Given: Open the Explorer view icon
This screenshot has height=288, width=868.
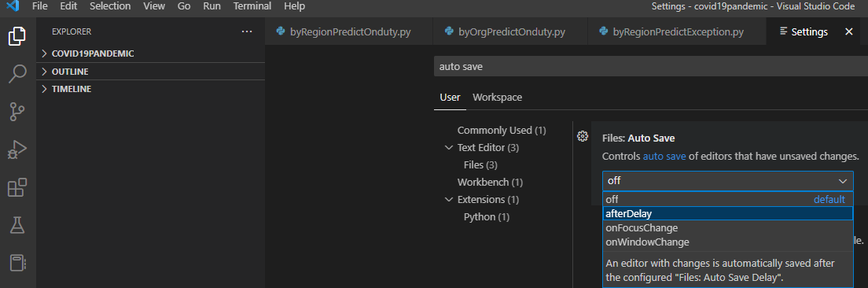Looking at the screenshot, I should [x=18, y=36].
